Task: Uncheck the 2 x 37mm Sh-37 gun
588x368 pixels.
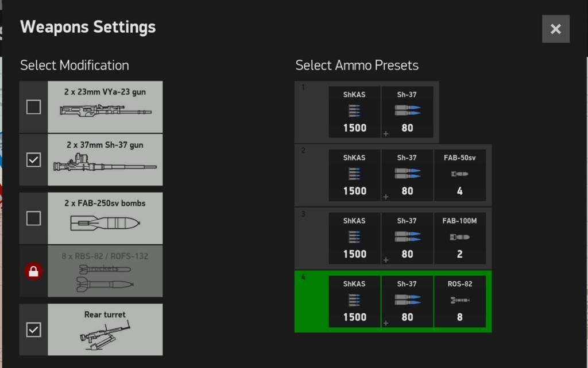Action: coord(34,160)
